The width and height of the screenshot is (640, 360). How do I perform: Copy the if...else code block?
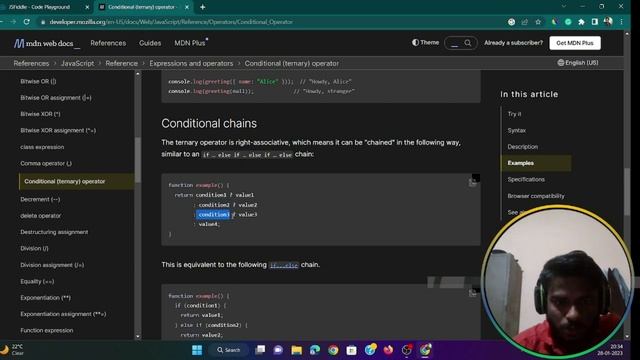(473, 293)
